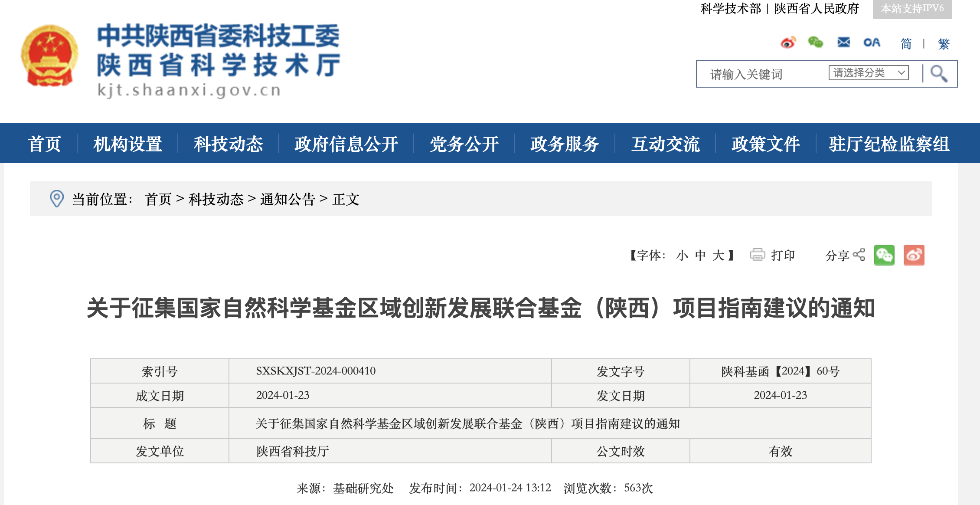The image size is (980, 505).
Task: Click source text 基础研究处
Action: click(x=363, y=488)
